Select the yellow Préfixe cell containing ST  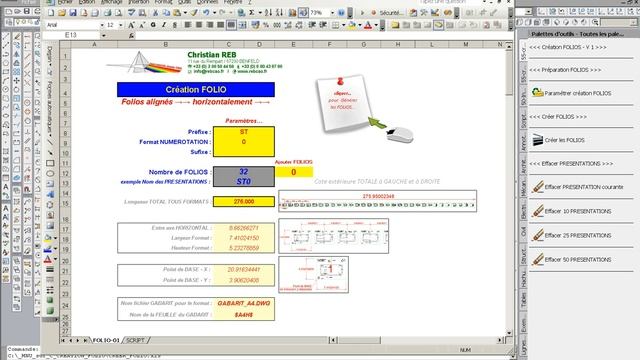(x=244, y=132)
